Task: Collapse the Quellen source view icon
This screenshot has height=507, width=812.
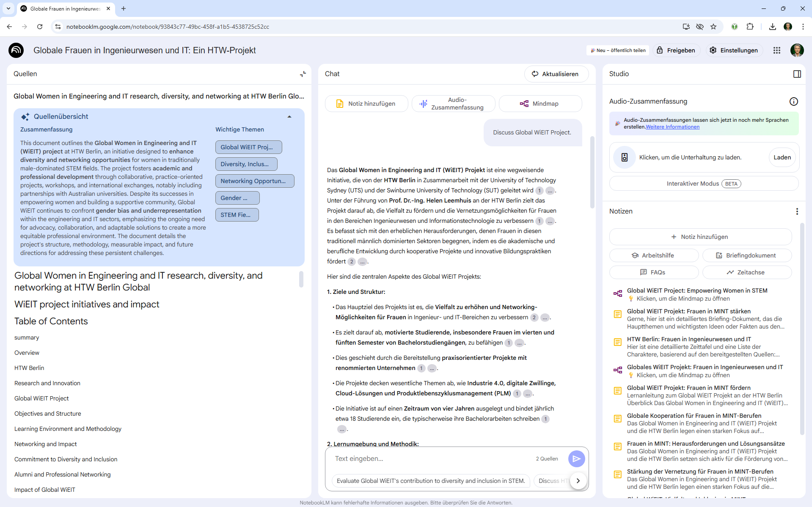Action: (x=303, y=74)
